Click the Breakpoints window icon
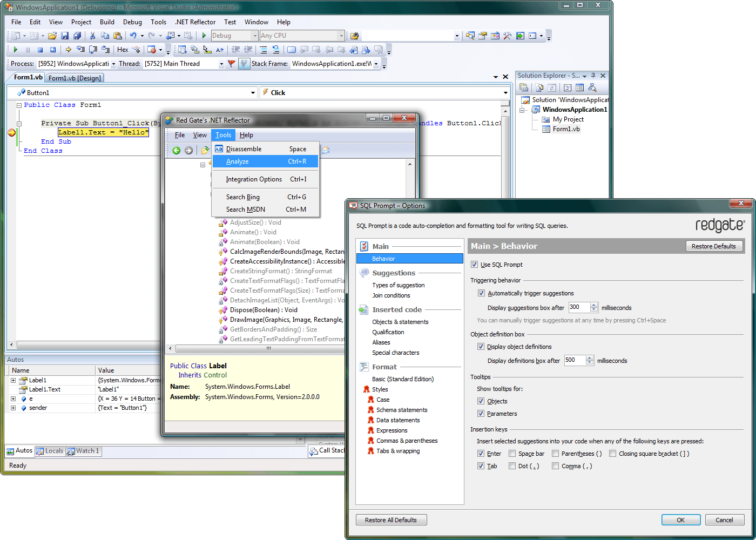Image resolution: width=756 pixels, height=540 pixels. [x=152, y=50]
